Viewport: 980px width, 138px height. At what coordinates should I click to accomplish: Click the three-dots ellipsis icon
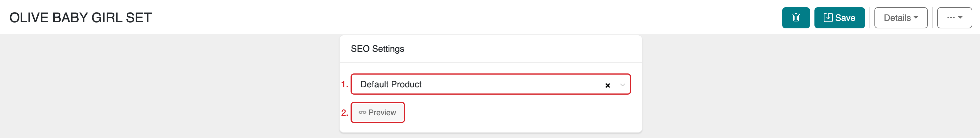tap(951, 18)
